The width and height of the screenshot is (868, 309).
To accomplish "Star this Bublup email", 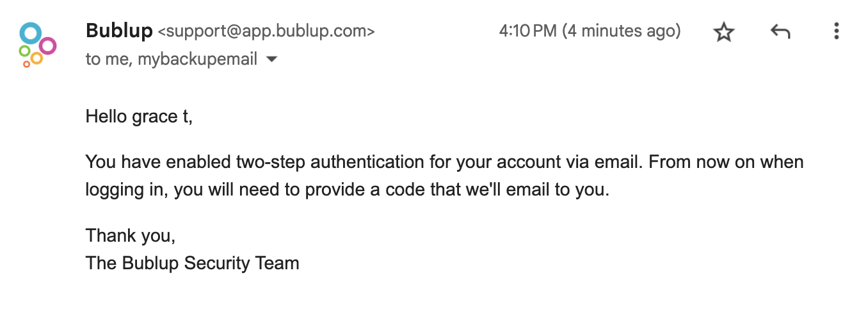I will (x=724, y=31).
